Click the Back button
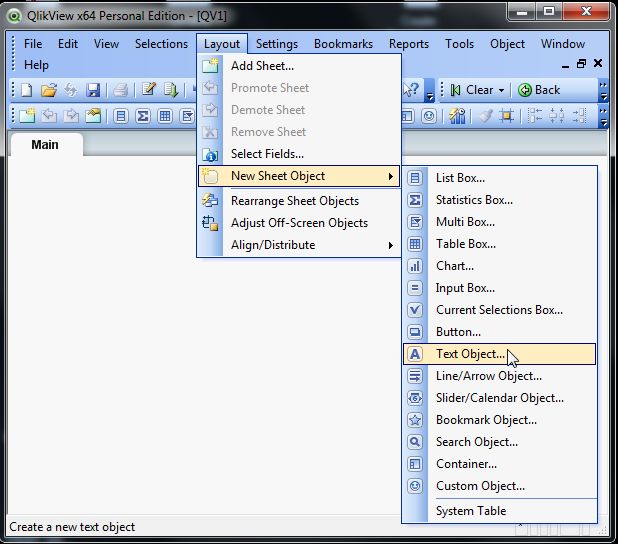This screenshot has height=544, width=618. (539, 90)
